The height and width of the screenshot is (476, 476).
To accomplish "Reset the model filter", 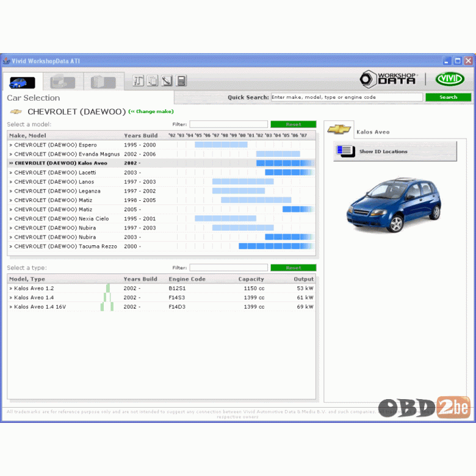I will coord(294,124).
